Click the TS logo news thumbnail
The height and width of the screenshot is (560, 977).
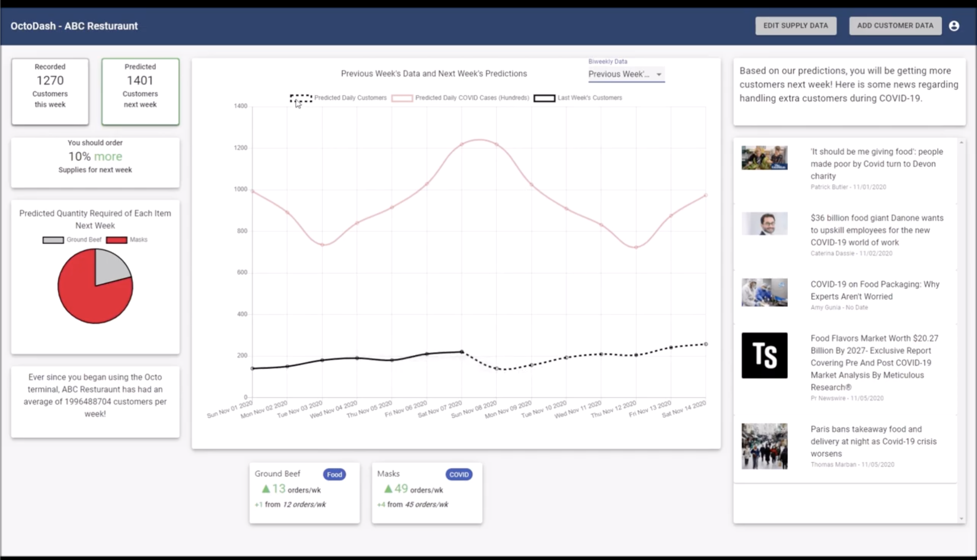pos(764,355)
